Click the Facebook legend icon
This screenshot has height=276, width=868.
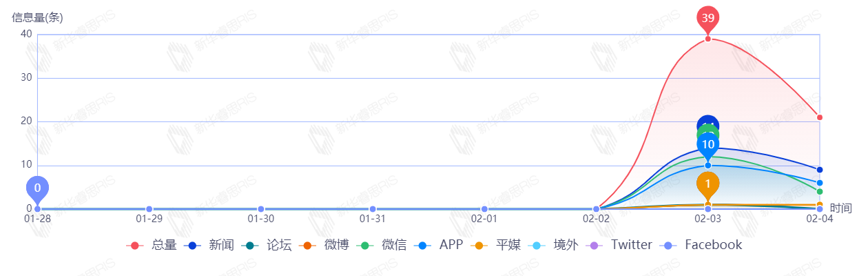point(668,245)
